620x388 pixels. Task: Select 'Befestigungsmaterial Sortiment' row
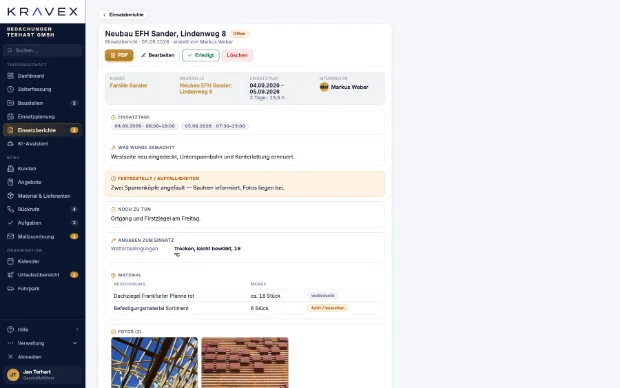245,308
